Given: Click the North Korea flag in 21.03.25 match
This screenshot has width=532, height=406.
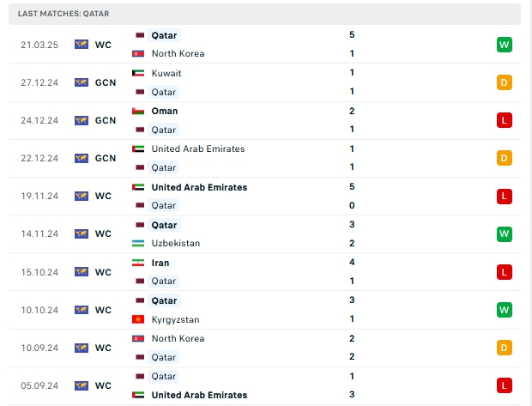Looking at the screenshot, I should 138,53.
